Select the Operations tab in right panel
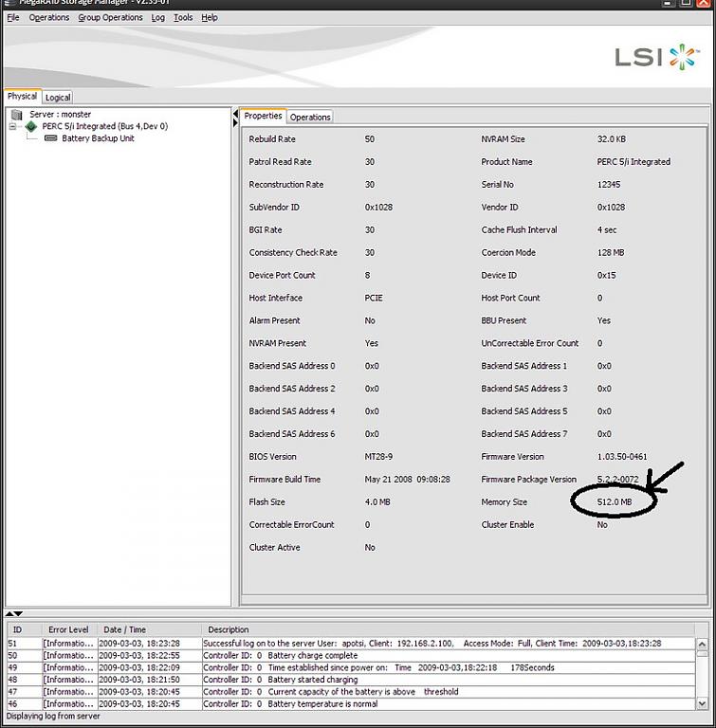This screenshot has width=716, height=728. 310,117
